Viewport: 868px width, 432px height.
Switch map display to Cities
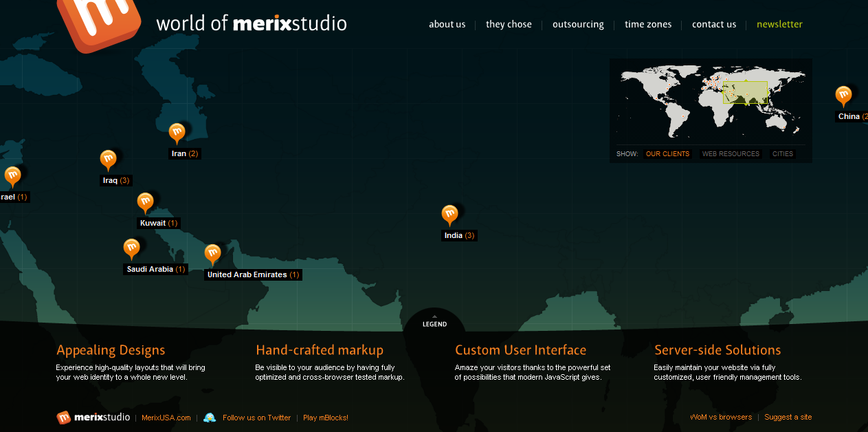[782, 154]
